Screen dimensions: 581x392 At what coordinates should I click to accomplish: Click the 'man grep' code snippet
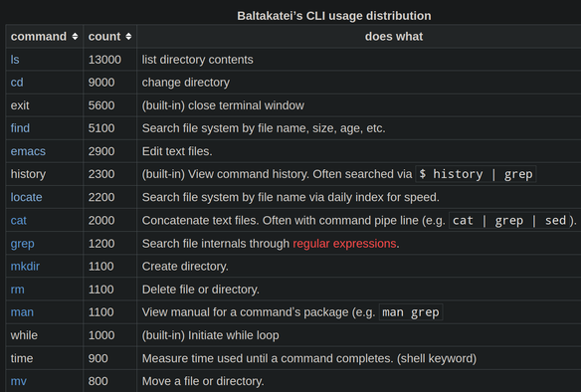click(x=411, y=312)
